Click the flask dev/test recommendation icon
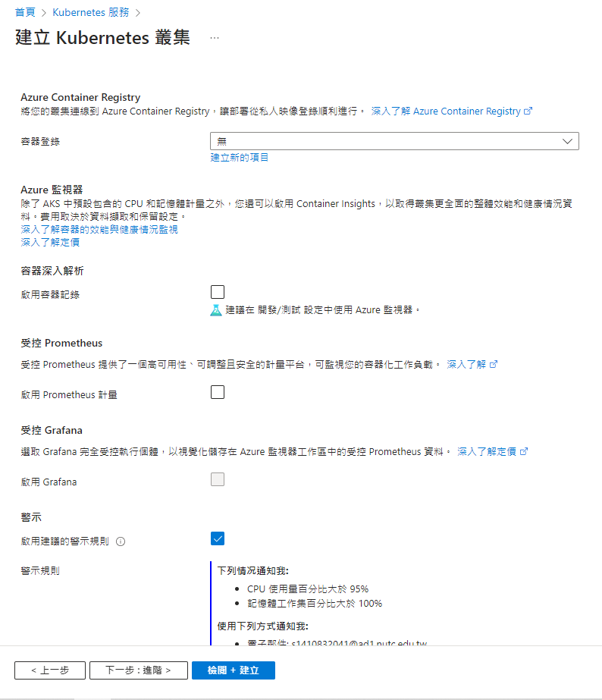 [216, 310]
